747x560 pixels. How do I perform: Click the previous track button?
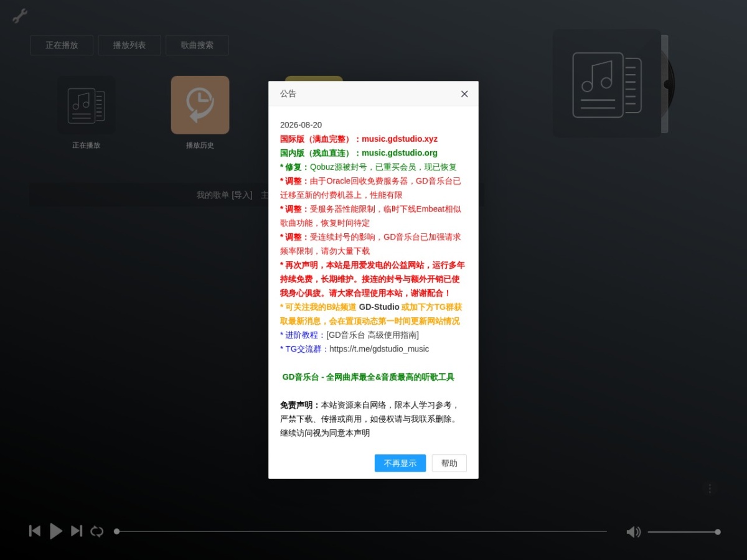35,531
